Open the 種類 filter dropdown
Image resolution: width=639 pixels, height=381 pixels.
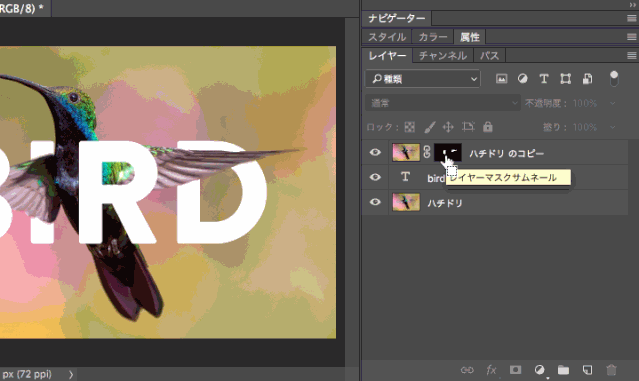[423, 79]
